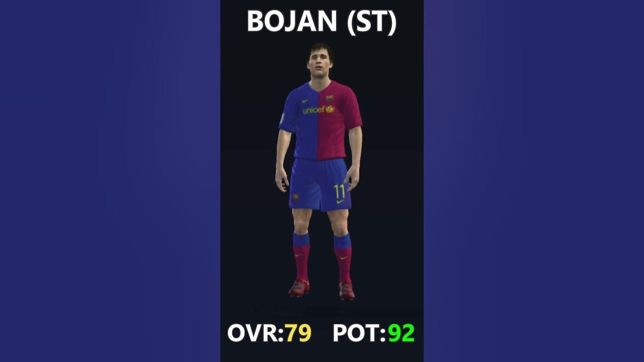Click the red boot on the player's right foot
Screen dimensions: 644x362
(299, 288)
